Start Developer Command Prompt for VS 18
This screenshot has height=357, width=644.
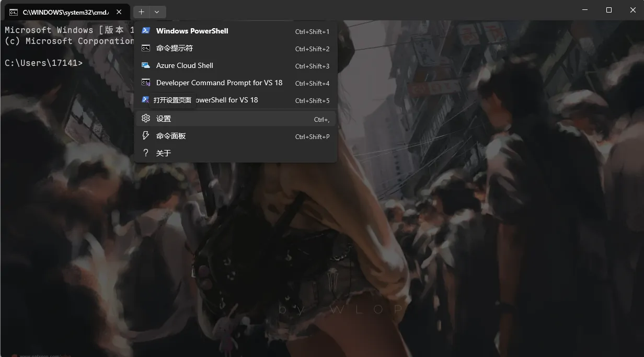pos(235,83)
